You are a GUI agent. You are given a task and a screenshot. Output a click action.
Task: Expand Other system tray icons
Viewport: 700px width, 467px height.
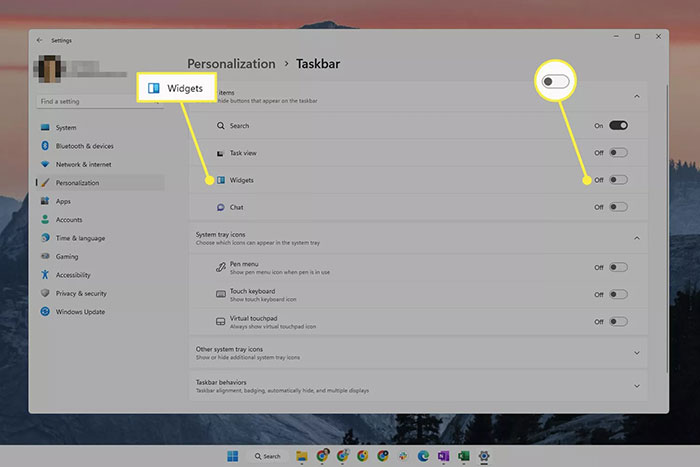(x=637, y=352)
